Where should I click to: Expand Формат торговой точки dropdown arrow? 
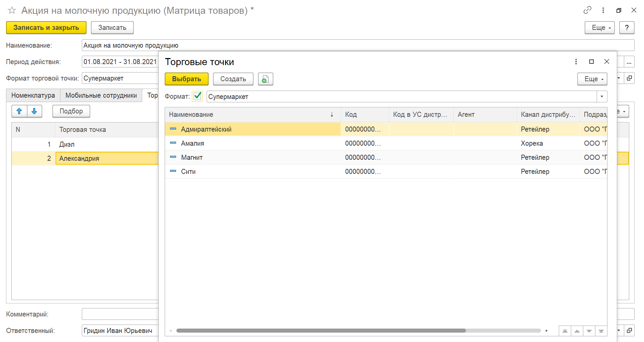coord(619,78)
